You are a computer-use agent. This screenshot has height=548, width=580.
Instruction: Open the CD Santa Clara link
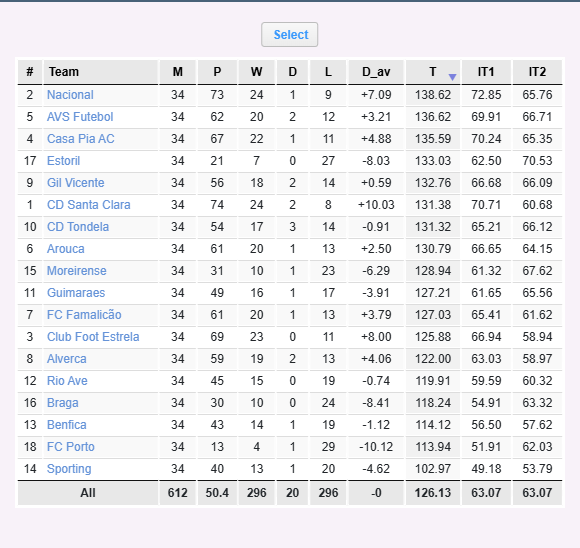pyautogui.click(x=88, y=205)
